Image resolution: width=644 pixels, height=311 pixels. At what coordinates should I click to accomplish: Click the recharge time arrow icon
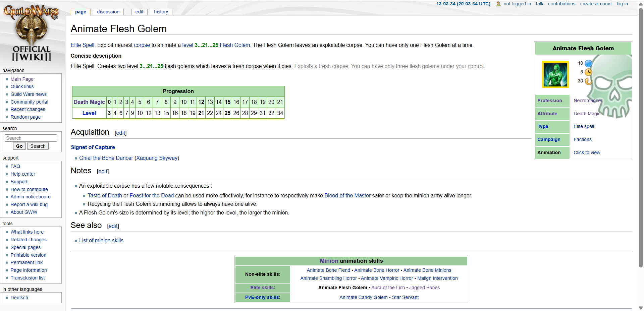(588, 81)
